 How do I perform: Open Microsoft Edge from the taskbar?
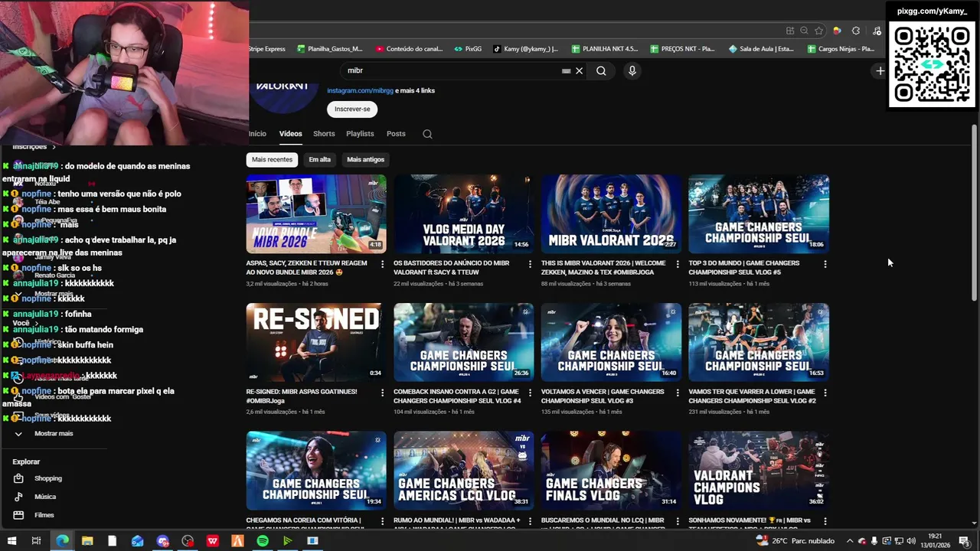pyautogui.click(x=62, y=541)
